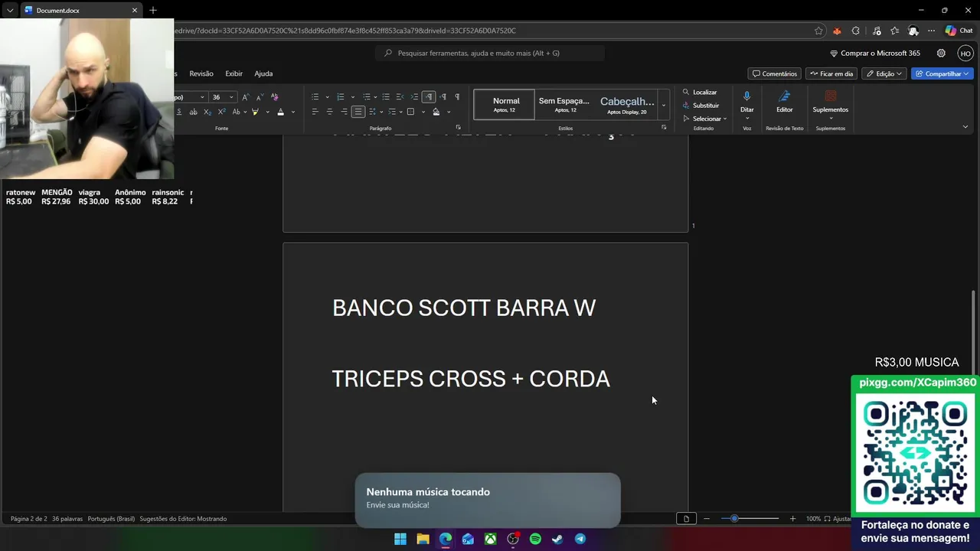Align text left
Viewport: 980px width, 551px height.
point(315,112)
